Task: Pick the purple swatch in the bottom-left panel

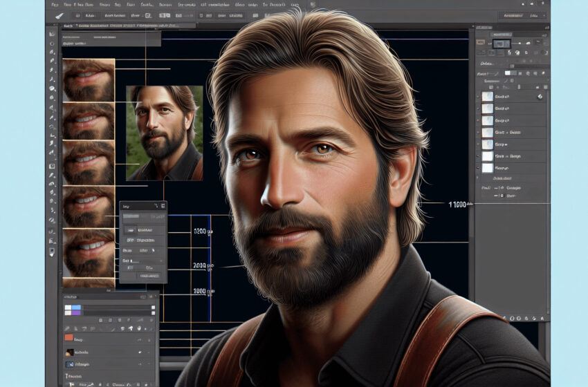Action: pyautogui.click(x=76, y=313)
